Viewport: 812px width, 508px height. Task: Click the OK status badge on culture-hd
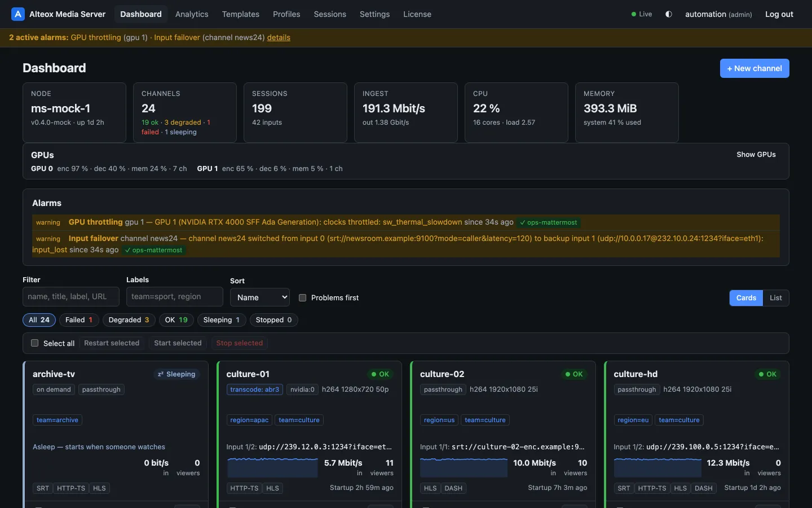point(767,374)
